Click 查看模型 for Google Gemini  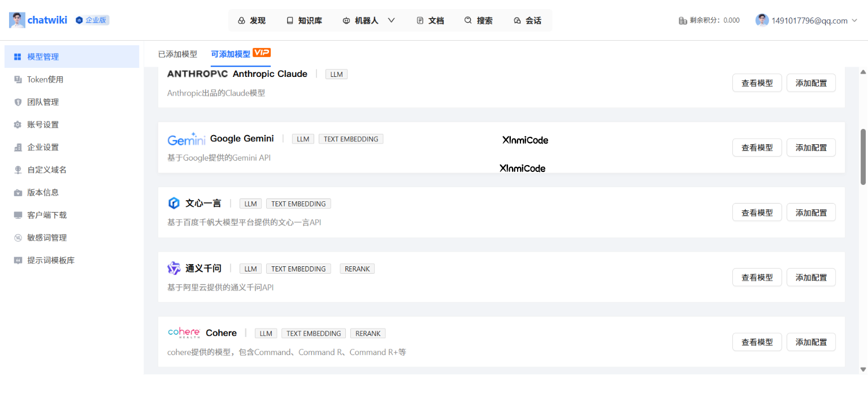757,147
